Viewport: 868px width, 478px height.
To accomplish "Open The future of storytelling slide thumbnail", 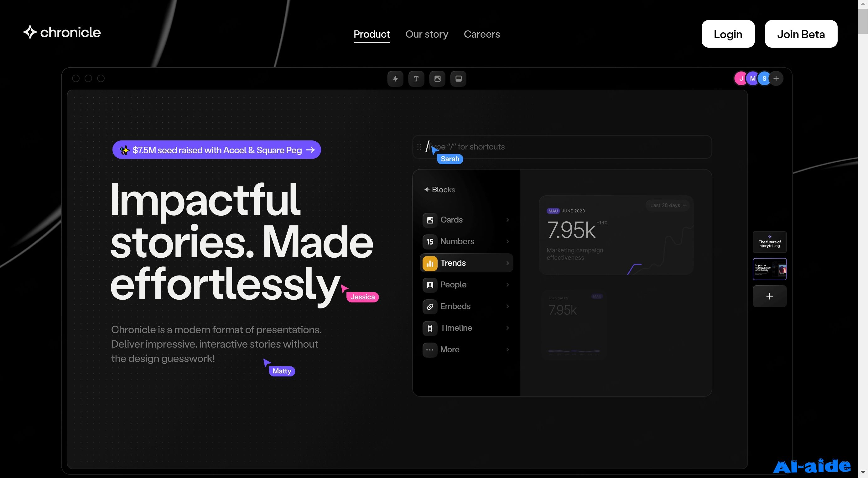I will [770, 242].
